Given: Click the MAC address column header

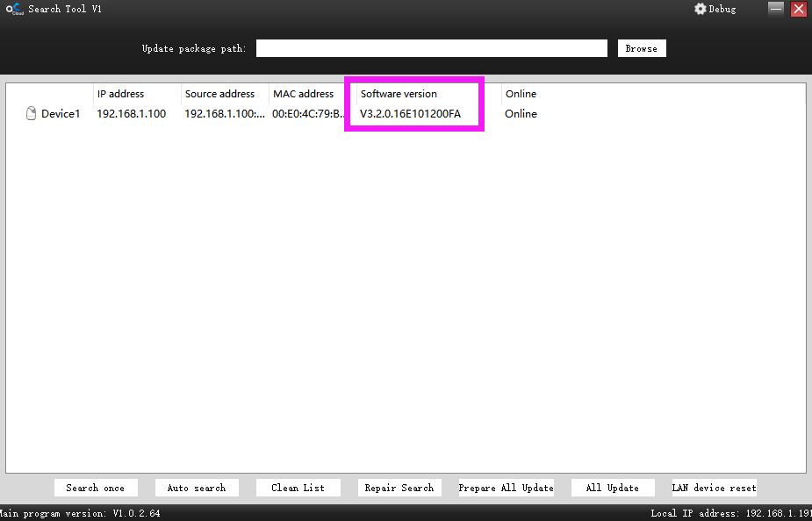Looking at the screenshot, I should coord(304,94).
